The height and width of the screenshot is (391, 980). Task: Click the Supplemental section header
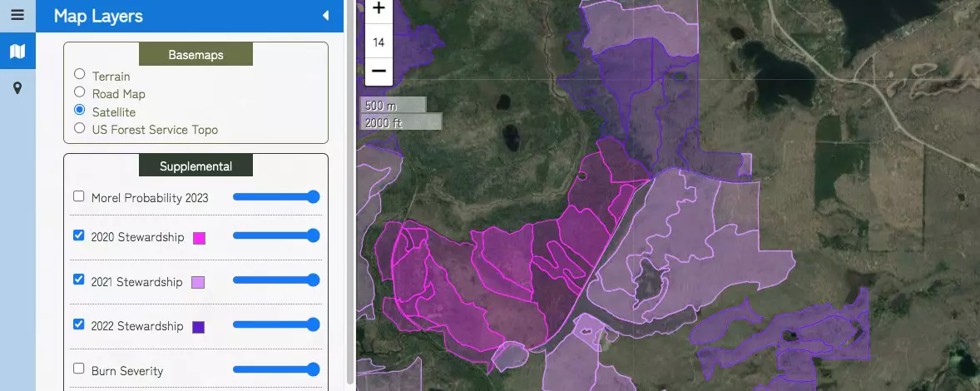pyautogui.click(x=196, y=166)
